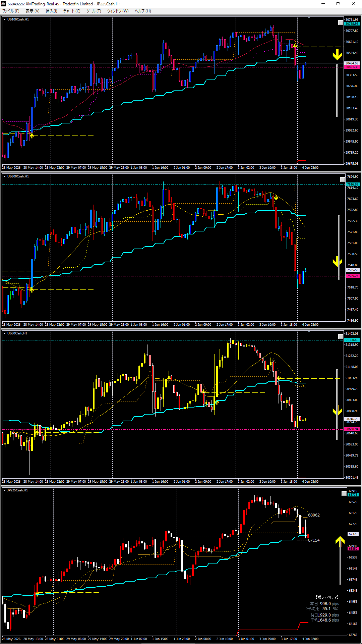Expand the US500Cash,H1 chart title triangle
362x644 pixels.
coord(5,176)
